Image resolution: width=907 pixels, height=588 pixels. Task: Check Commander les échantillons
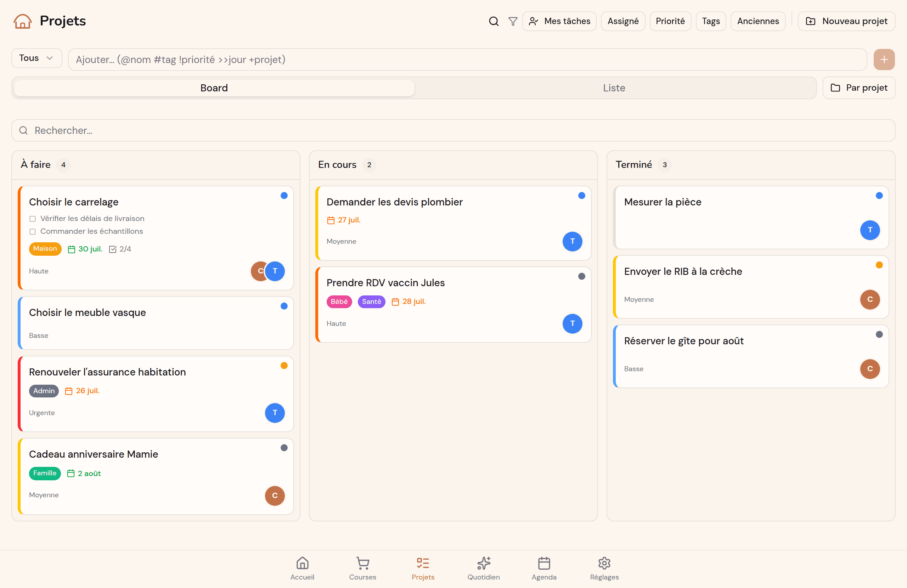32,232
